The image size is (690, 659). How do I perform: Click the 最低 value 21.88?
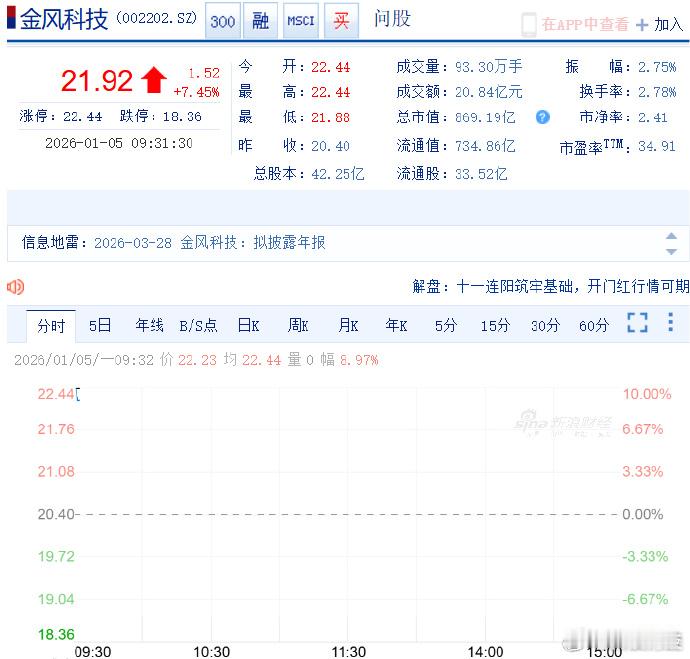pyautogui.click(x=330, y=117)
